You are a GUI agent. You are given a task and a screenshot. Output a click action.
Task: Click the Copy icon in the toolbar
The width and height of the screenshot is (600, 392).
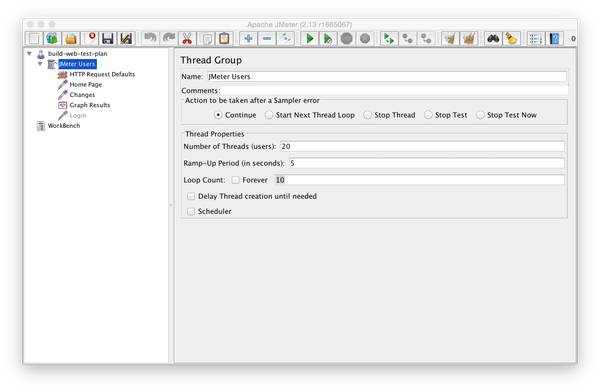click(x=207, y=39)
